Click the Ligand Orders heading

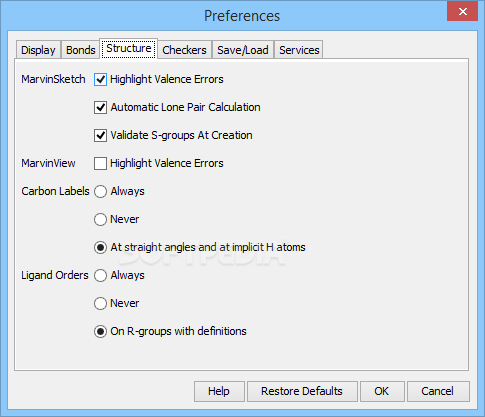55,275
